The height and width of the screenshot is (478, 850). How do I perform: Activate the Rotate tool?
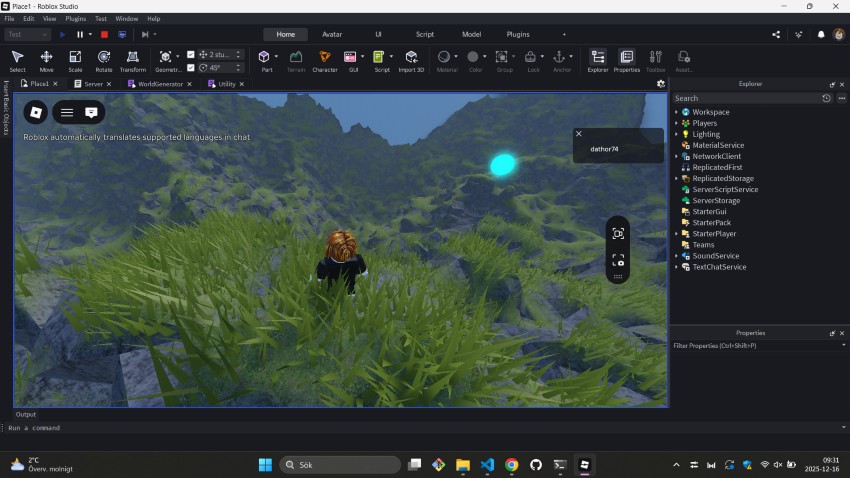[104, 61]
